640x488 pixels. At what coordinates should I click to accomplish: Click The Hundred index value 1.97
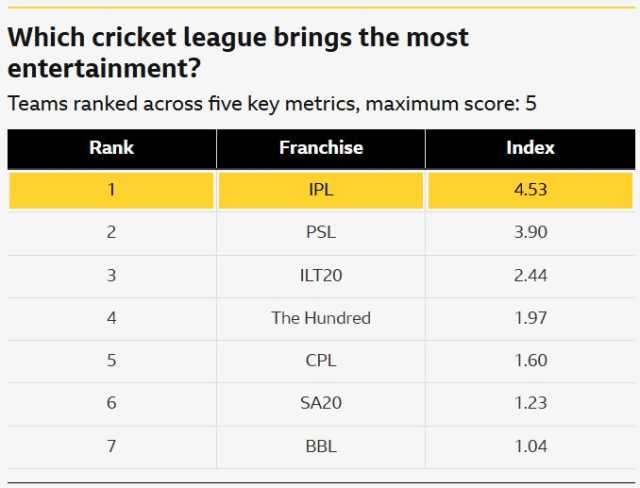[x=530, y=318]
